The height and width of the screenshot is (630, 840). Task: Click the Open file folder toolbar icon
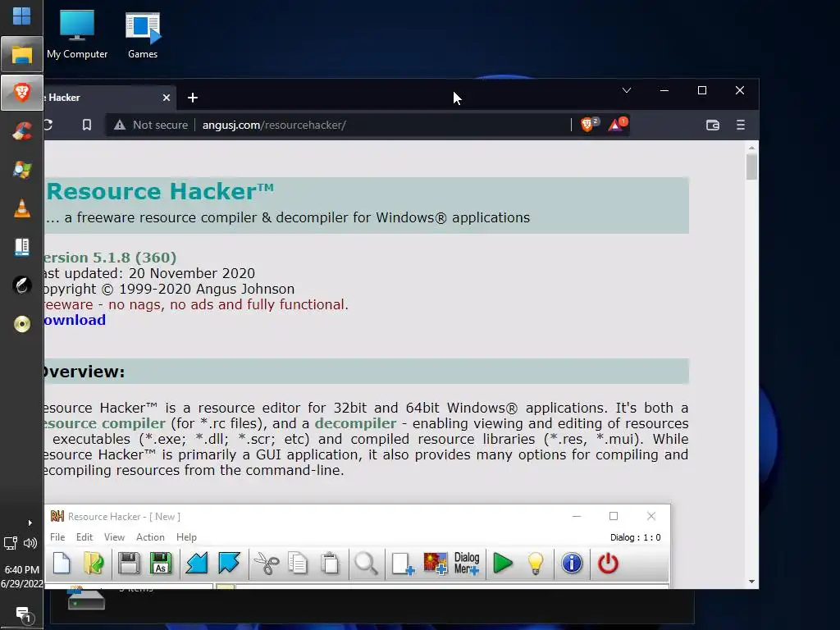94,563
